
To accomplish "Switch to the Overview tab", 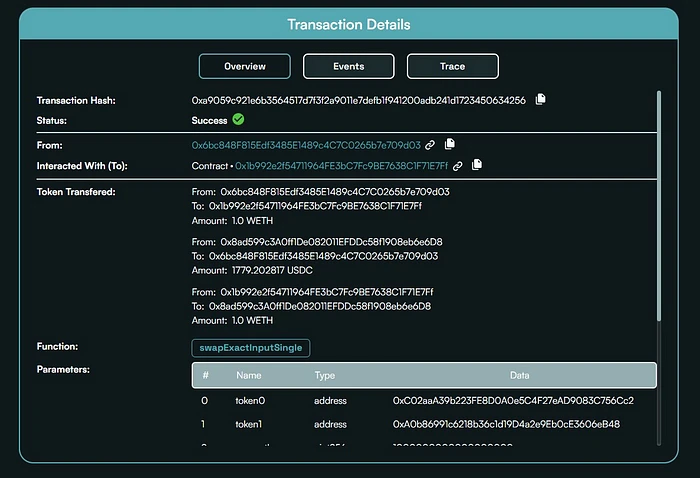I will click(x=245, y=66).
